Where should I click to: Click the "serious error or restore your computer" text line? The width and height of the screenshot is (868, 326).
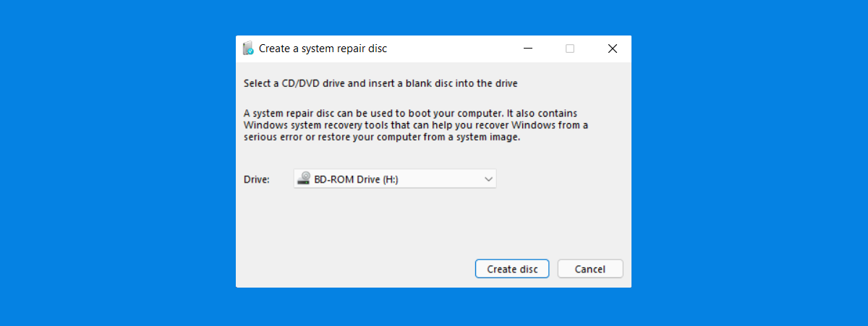coord(382,137)
